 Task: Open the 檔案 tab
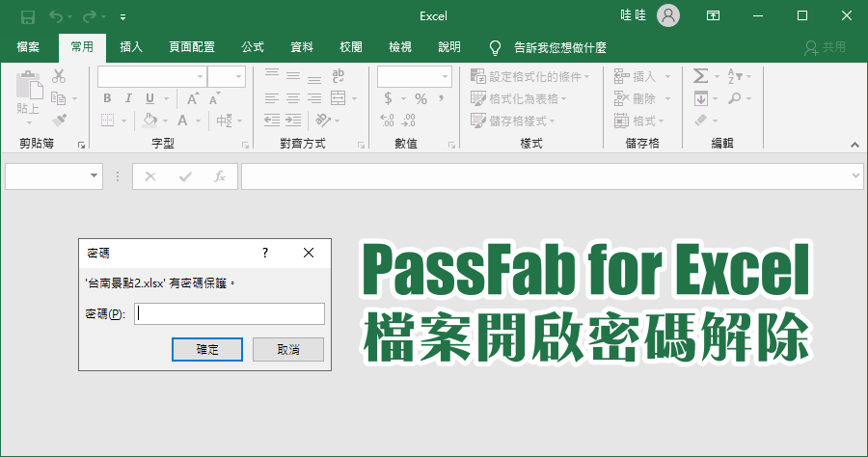[28, 47]
